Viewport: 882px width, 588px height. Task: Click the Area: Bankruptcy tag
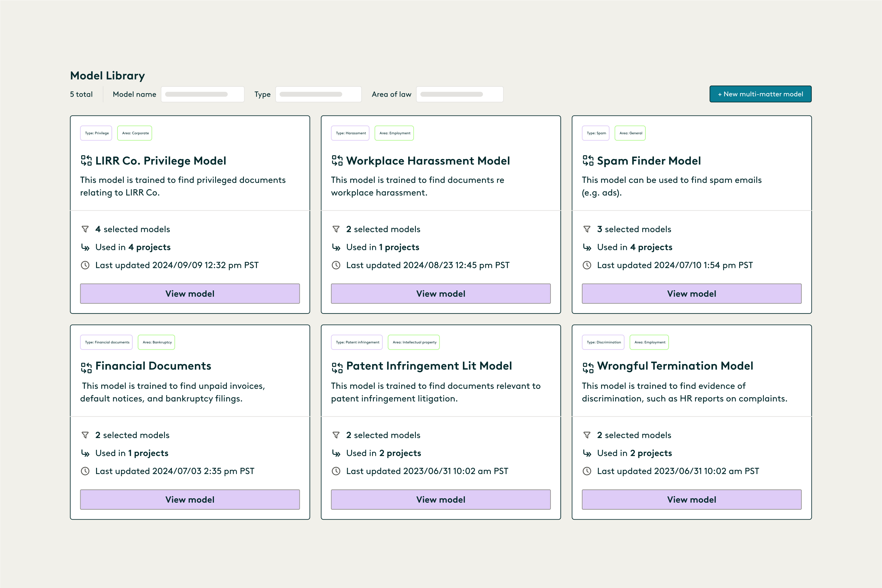157,342
